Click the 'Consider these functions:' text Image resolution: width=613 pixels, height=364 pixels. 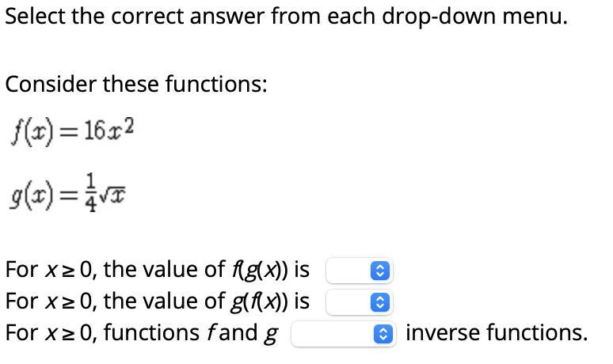click(136, 84)
